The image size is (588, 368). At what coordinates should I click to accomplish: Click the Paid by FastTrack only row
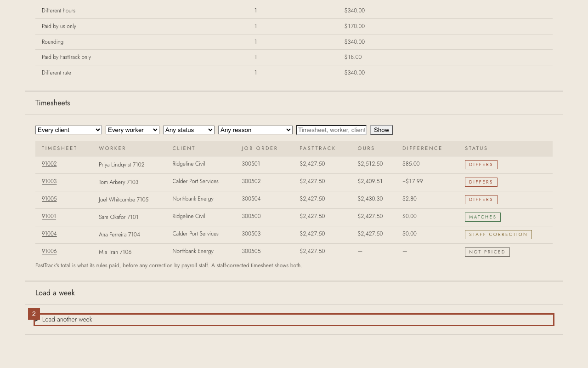(294, 57)
